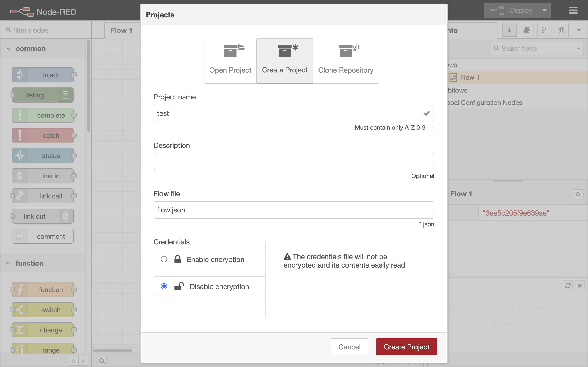Open the help documentation panel
The height and width of the screenshot is (367, 588).
point(527,30)
